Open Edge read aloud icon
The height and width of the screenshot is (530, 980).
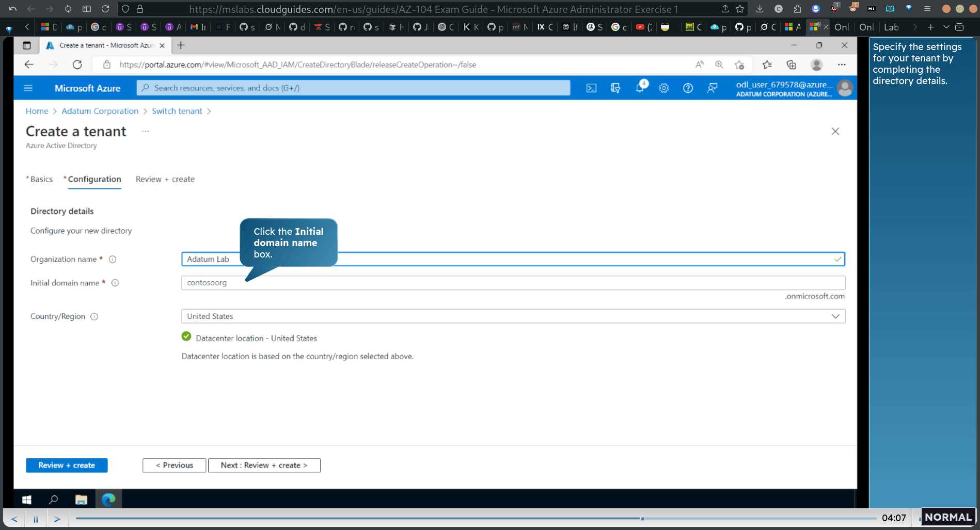click(x=700, y=65)
